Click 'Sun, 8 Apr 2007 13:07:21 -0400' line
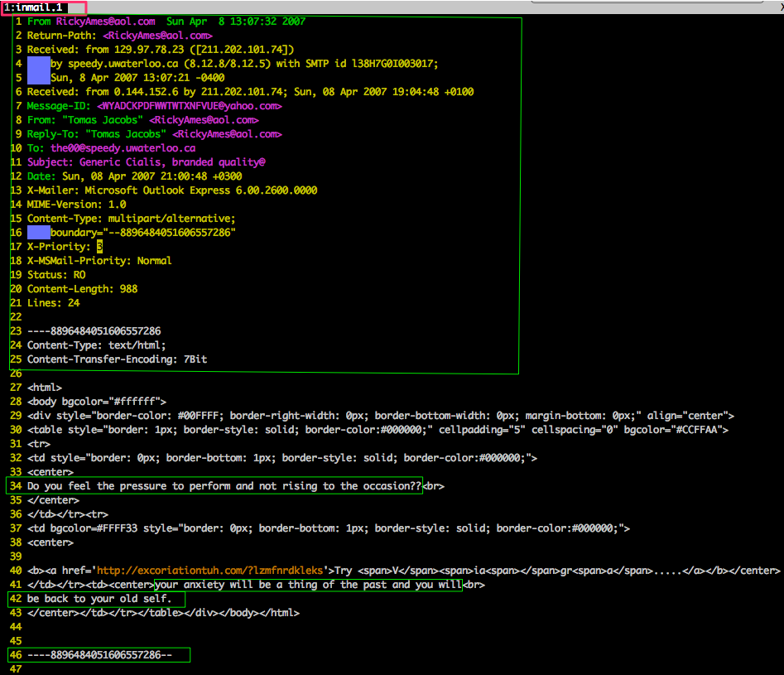The image size is (784, 675). 137,78
